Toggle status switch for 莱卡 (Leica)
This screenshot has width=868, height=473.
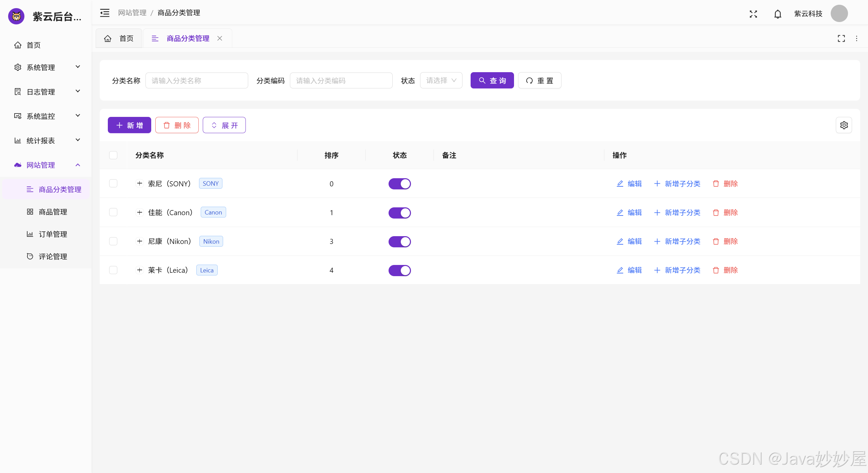pos(399,270)
